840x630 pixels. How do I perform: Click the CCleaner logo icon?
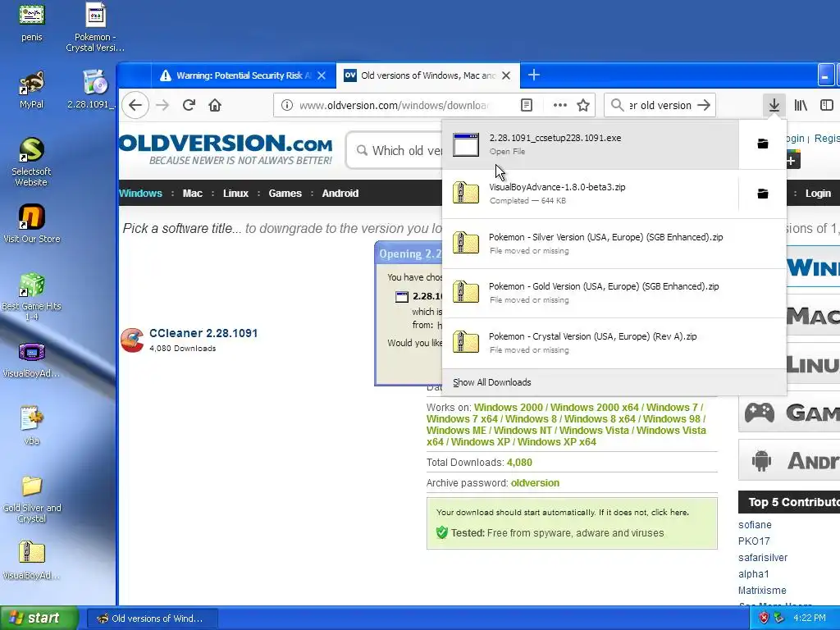(132, 340)
